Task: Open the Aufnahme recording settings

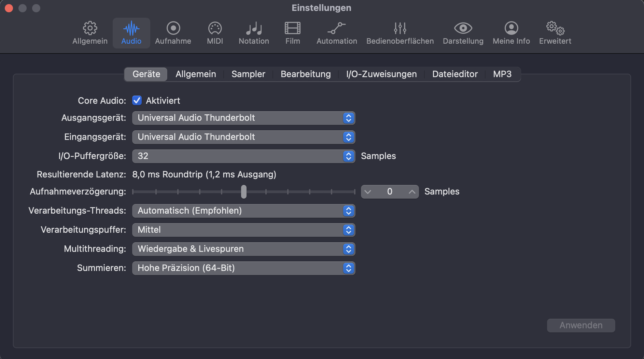Action: point(173,33)
